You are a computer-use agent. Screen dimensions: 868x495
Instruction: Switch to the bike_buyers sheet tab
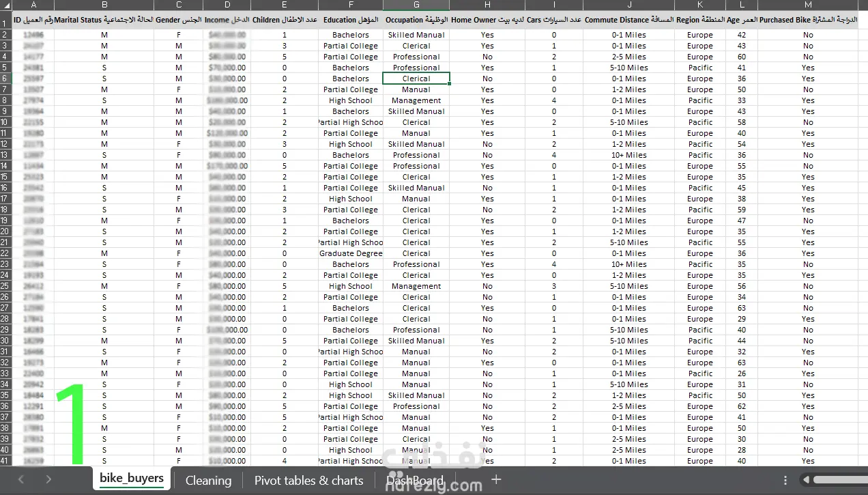click(x=132, y=479)
